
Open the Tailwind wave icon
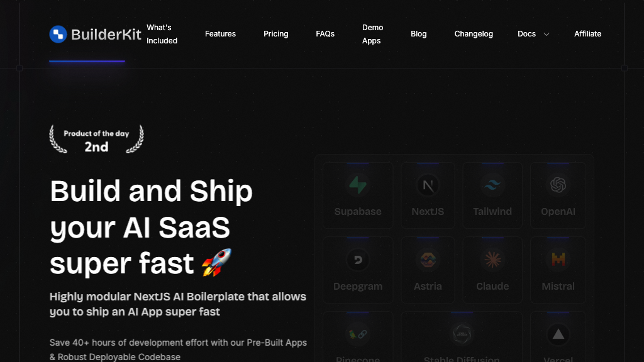(x=492, y=185)
